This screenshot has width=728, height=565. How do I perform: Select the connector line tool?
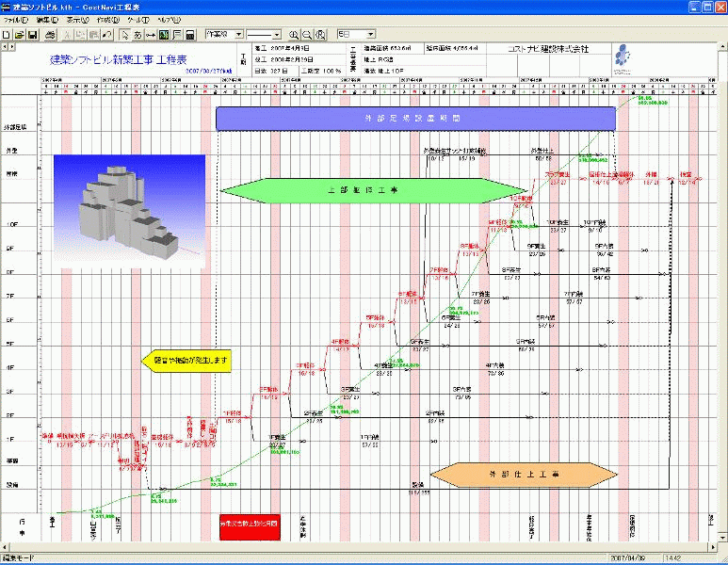tap(151, 35)
